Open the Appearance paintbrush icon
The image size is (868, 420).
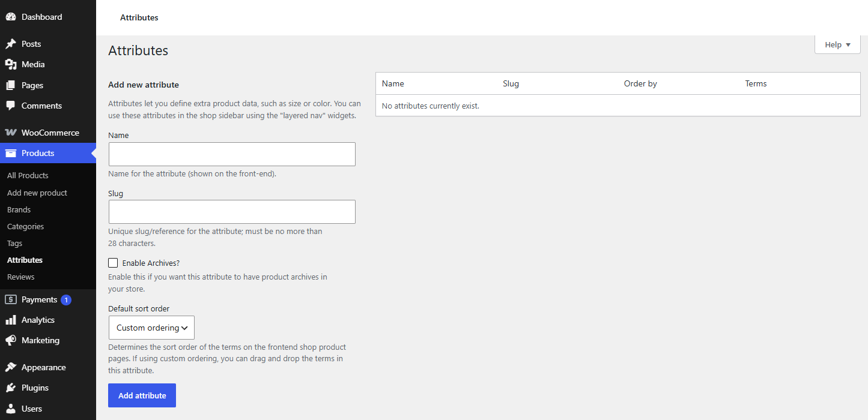[11, 367]
